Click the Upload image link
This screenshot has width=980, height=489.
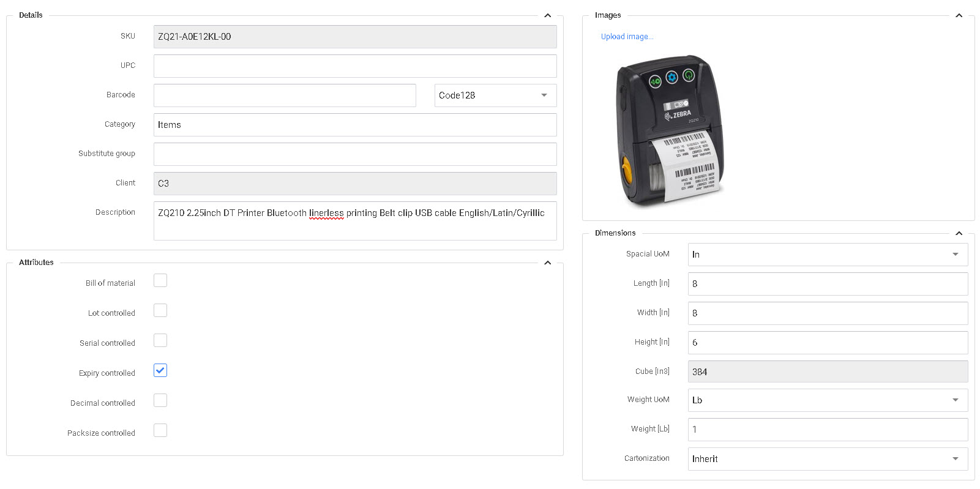pos(627,37)
